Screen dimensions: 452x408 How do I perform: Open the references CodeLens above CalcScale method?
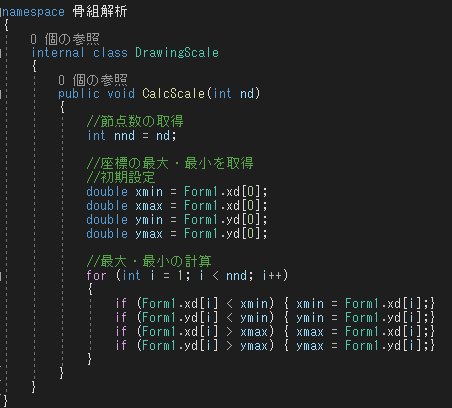93,80
